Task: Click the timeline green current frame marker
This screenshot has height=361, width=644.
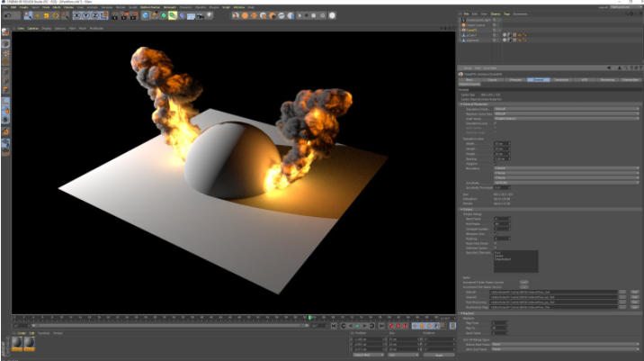Action: pyautogui.click(x=310, y=318)
